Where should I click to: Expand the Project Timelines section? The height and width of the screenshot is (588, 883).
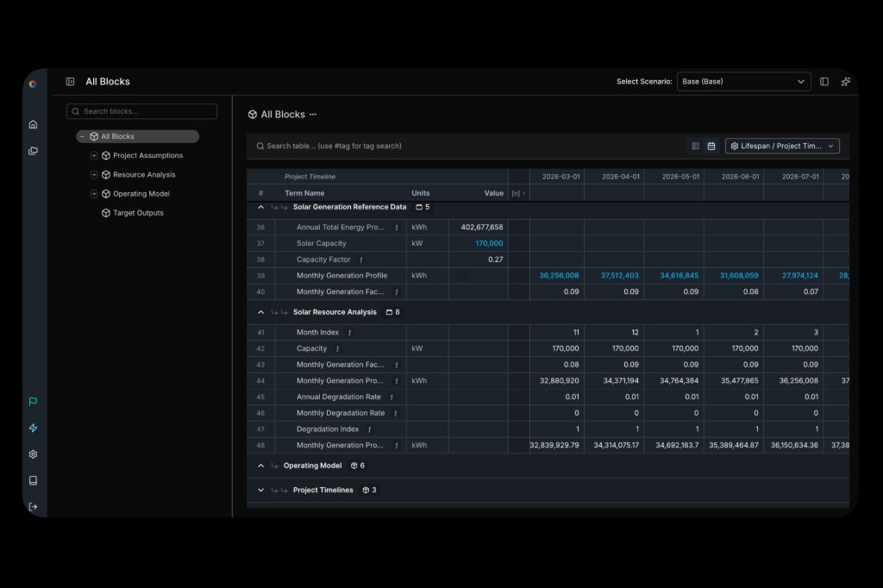(x=260, y=490)
